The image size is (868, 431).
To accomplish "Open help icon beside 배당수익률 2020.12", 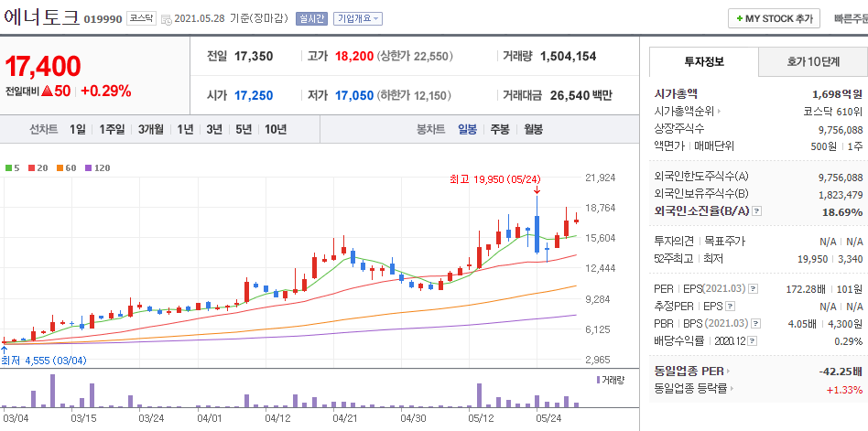I will [753, 340].
